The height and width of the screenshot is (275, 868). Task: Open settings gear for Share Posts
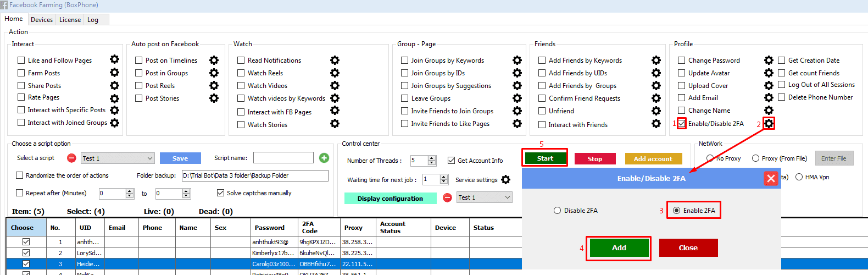(114, 85)
